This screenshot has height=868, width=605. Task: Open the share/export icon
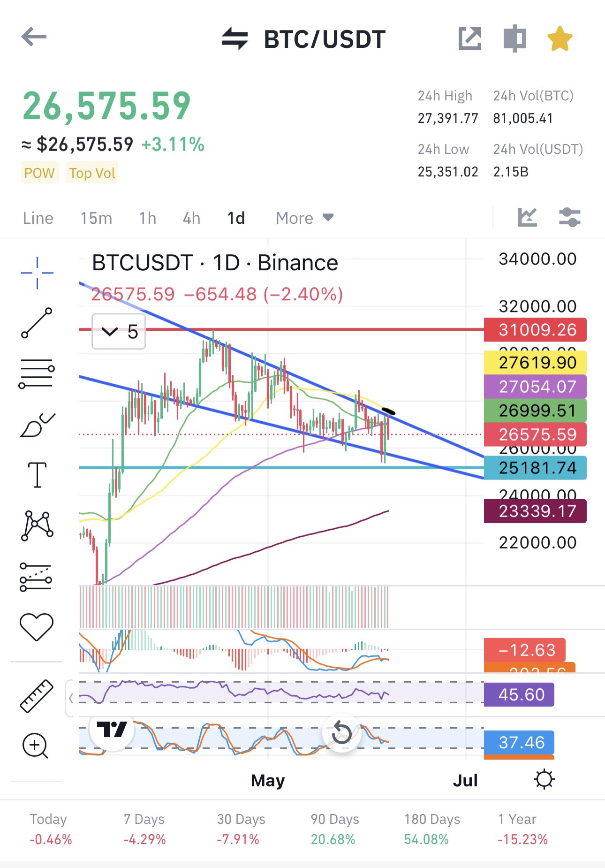click(470, 38)
